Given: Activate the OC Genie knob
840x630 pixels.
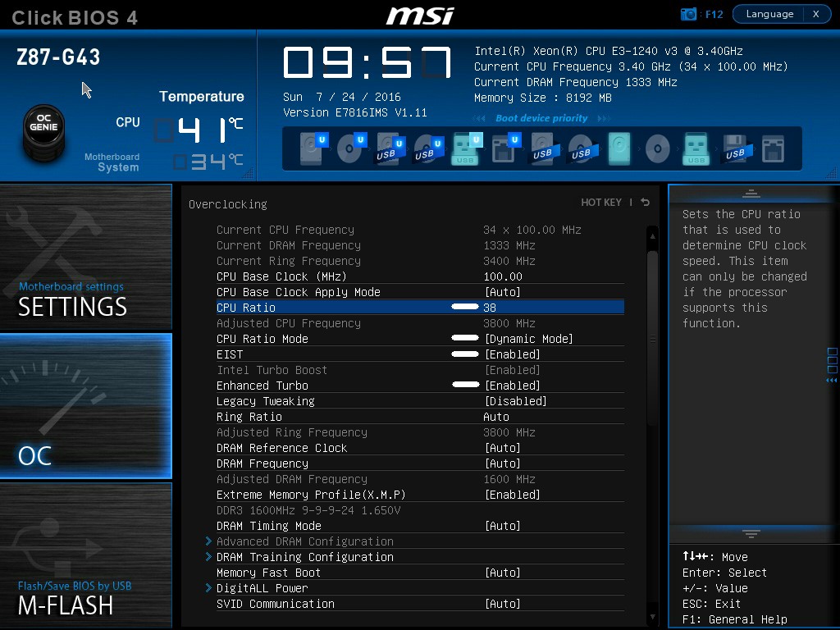Looking at the screenshot, I should tap(44, 132).
